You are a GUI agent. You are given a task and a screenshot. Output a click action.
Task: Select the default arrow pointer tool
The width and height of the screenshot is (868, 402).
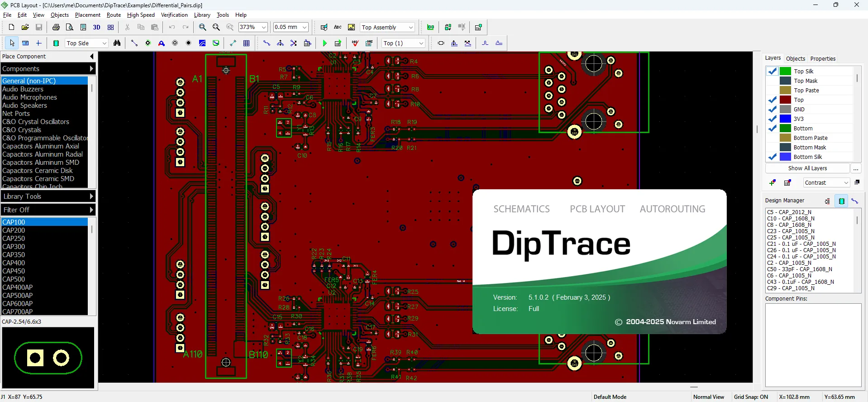coord(12,43)
